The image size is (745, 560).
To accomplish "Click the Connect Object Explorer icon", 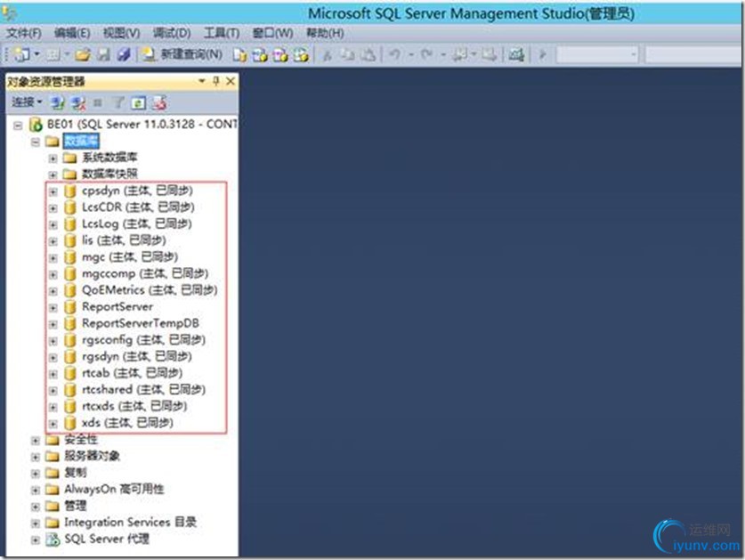I will [x=58, y=102].
